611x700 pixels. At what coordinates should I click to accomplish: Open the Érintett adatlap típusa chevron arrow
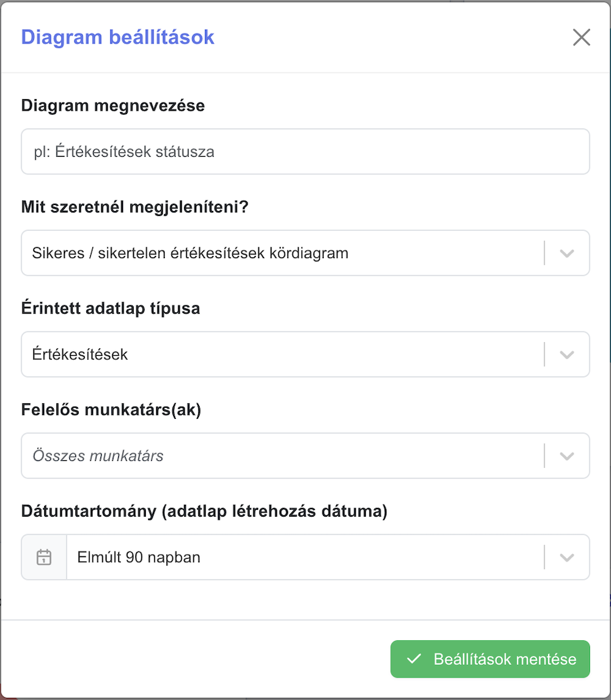coord(567,354)
